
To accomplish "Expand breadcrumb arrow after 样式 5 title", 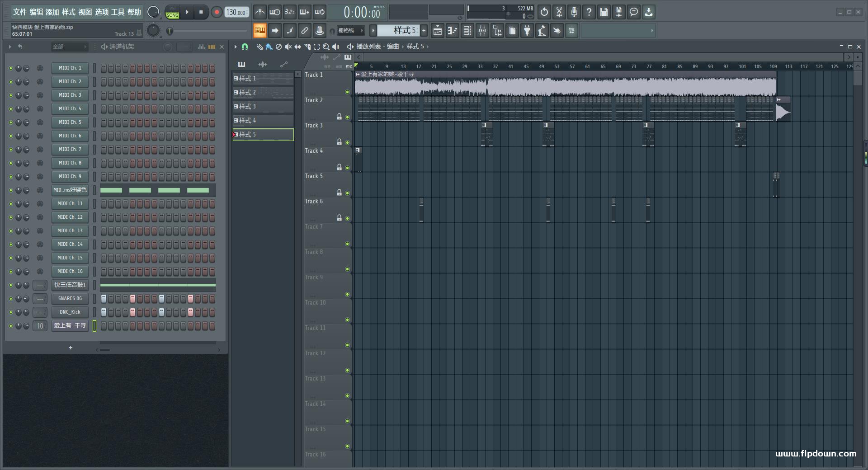I will pos(427,47).
